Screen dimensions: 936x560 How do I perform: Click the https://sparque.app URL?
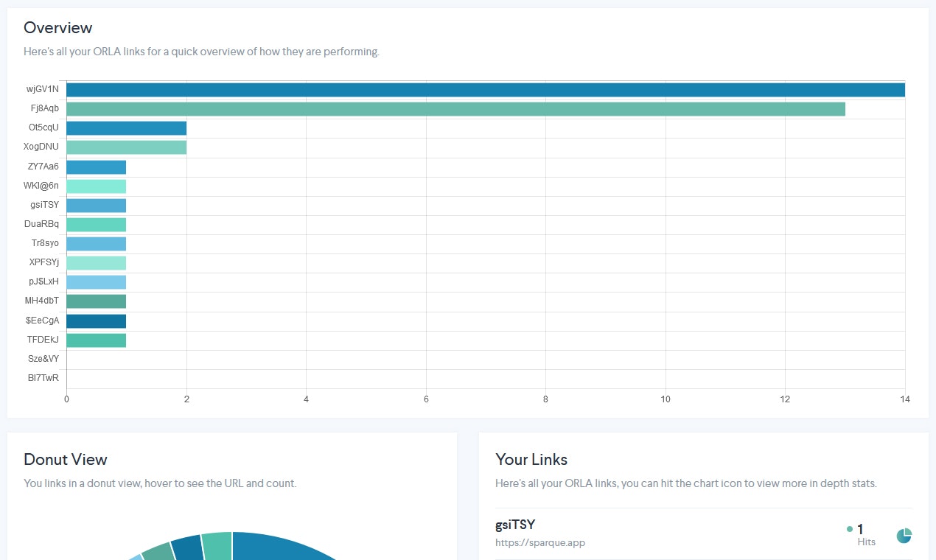point(540,543)
